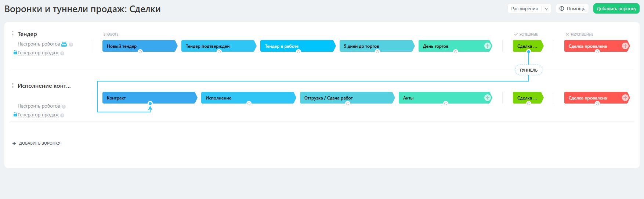644x199 pixels.
Task: Click help question mark next to Тендер's Генератор продаж
Action: tap(62, 53)
